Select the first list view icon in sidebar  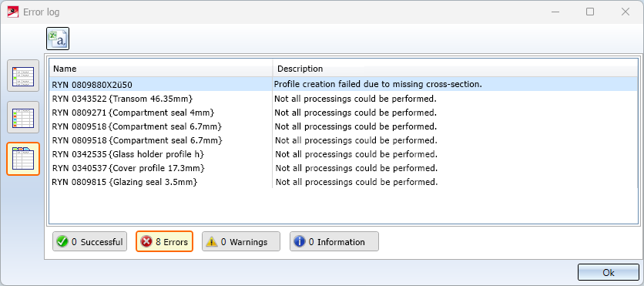point(23,76)
